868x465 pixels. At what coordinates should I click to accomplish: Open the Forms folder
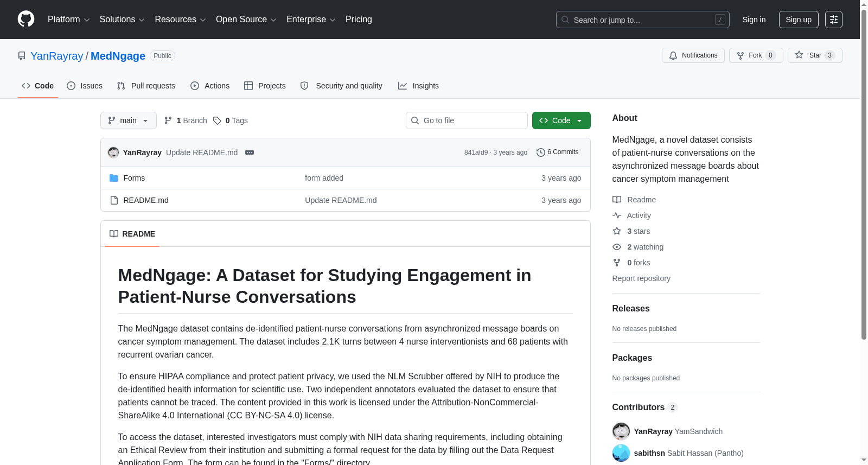click(134, 178)
